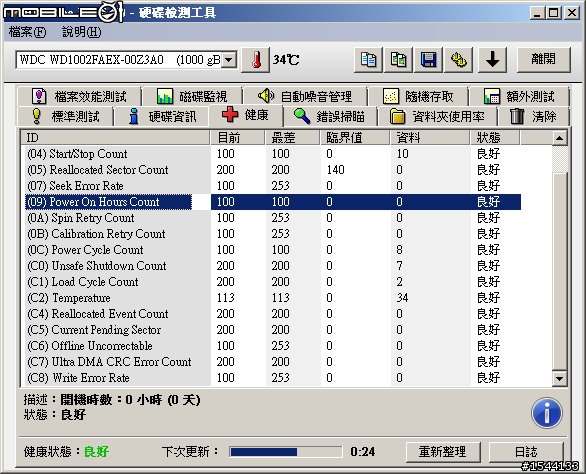Click the copy text to clipboard icon
The width and height of the screenshot is (586, 474).
coord(368,60)
